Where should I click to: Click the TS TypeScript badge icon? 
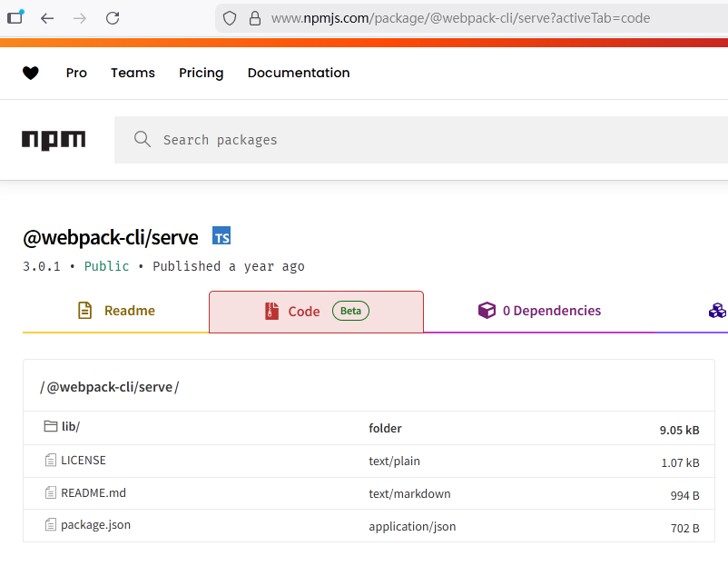coord(221,235)
